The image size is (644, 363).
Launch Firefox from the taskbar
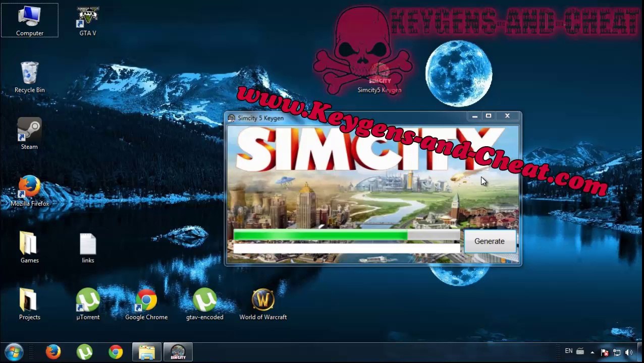click(53, 352)
